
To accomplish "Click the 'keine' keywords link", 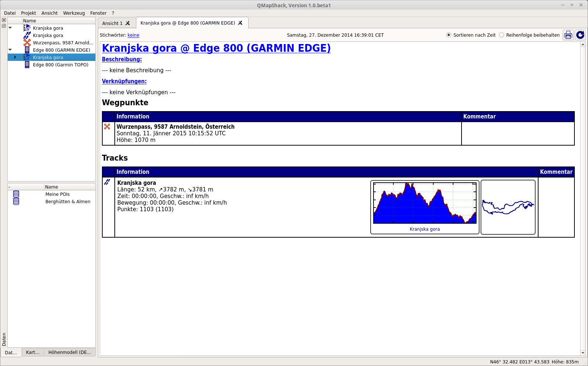I will 133,35.
